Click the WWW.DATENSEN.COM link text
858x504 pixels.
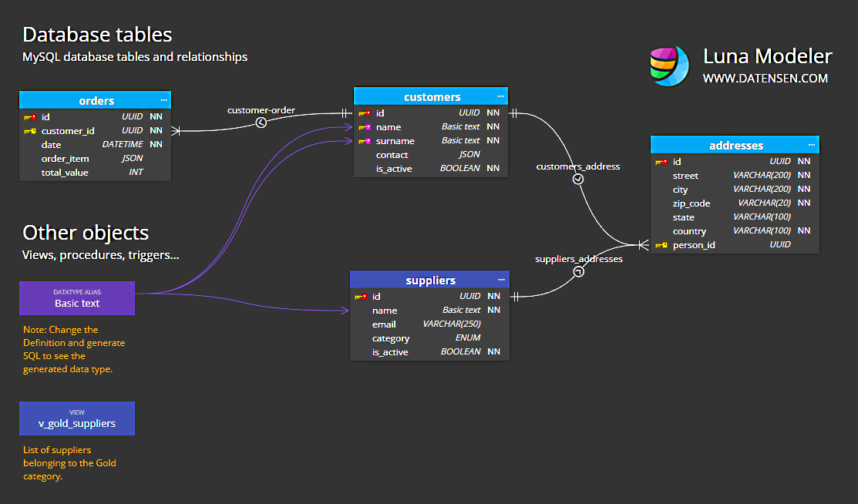(765, 79)
